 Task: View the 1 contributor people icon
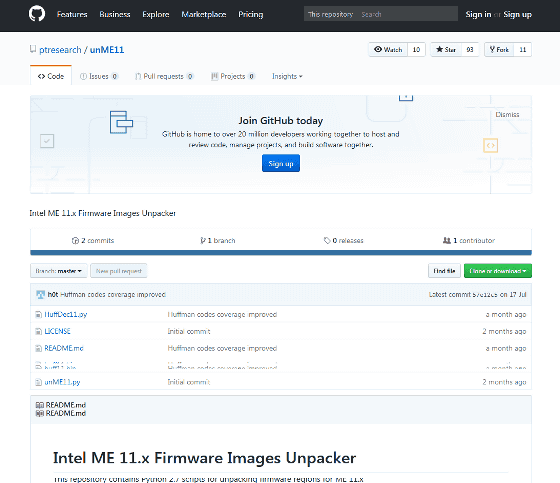447,240
